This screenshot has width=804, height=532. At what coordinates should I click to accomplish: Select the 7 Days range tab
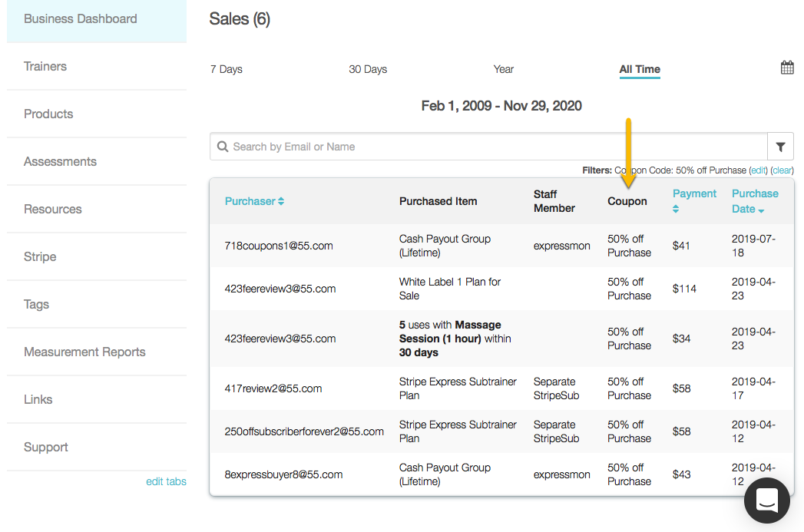[x=226, y=69]
